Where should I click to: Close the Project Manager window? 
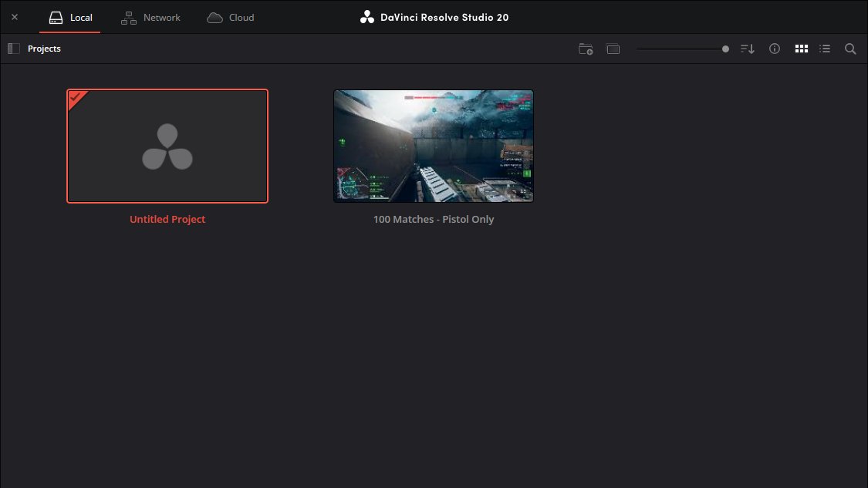tap(14, 16)
